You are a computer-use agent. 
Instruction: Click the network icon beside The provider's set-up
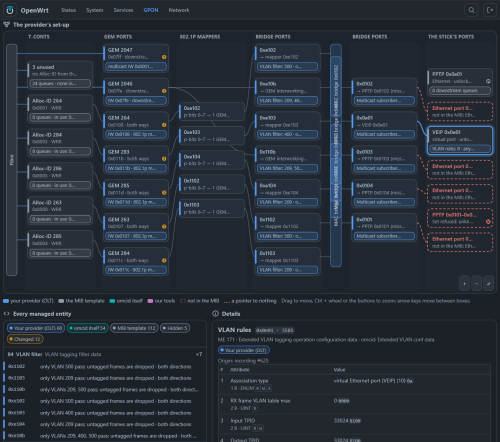(6, 24)
